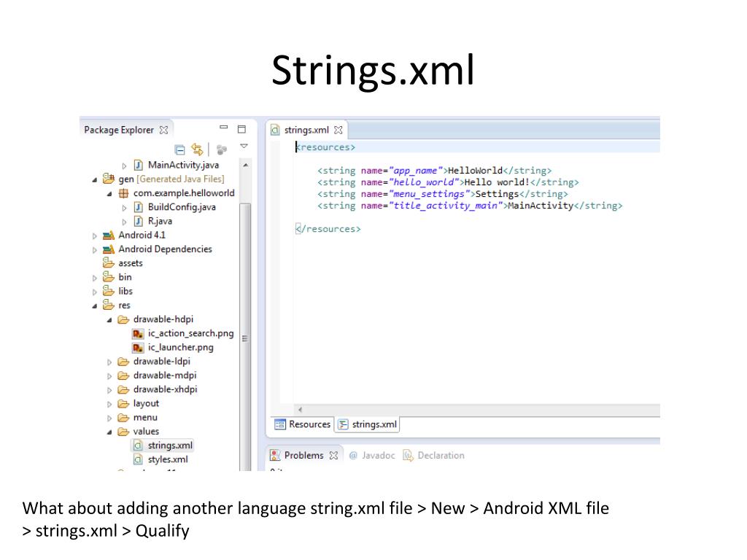Expand the drawable-ldpi folder
747x560 pixels.
[109, 362]
